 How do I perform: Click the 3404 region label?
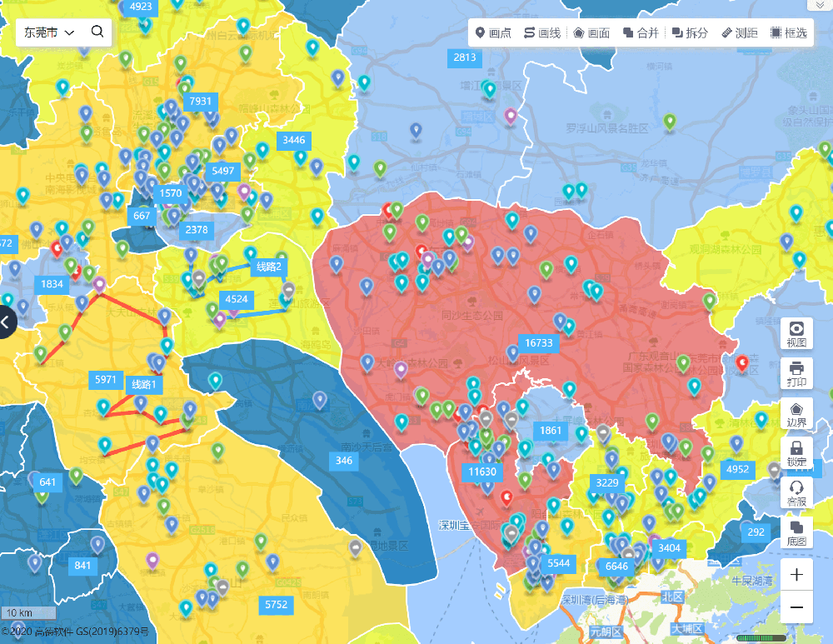(x=669, y=548)
